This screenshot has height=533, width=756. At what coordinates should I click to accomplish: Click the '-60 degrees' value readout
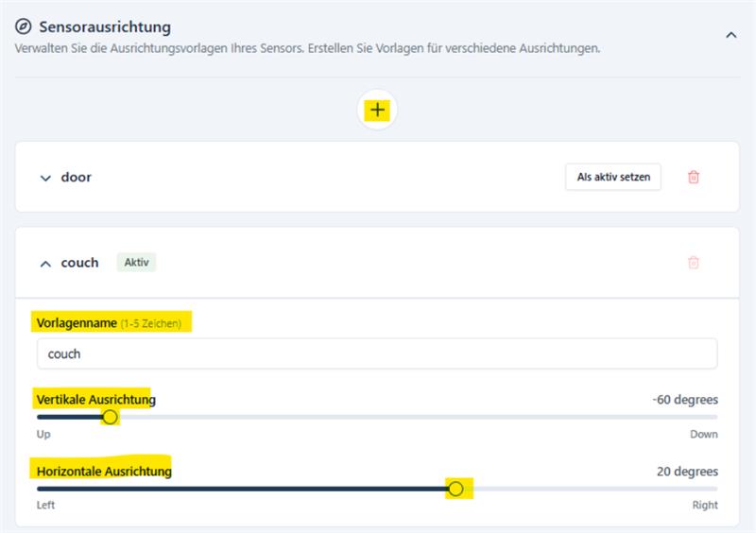[x=684, y=400]
